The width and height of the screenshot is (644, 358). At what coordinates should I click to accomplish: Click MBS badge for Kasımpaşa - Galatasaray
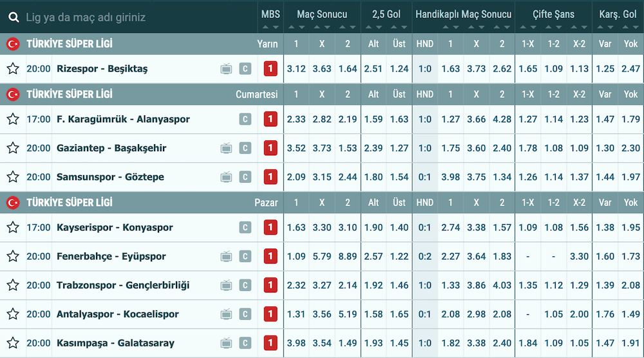pos(270,343)
